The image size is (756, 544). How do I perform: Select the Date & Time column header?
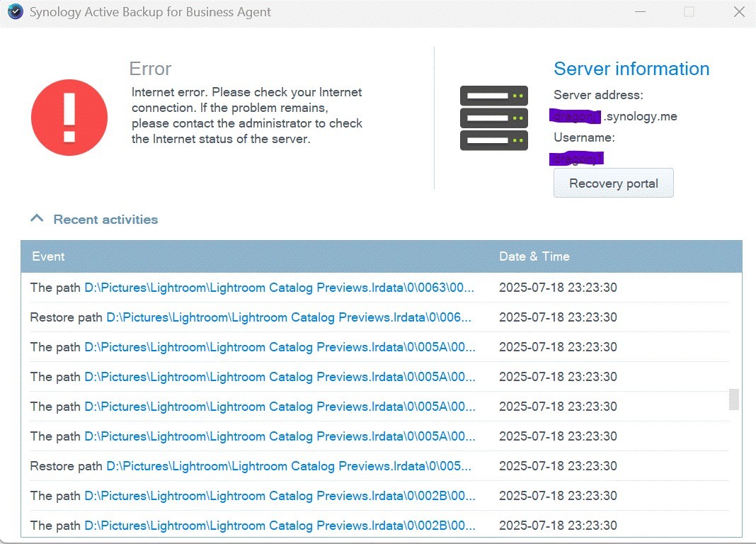click(534, 256)
